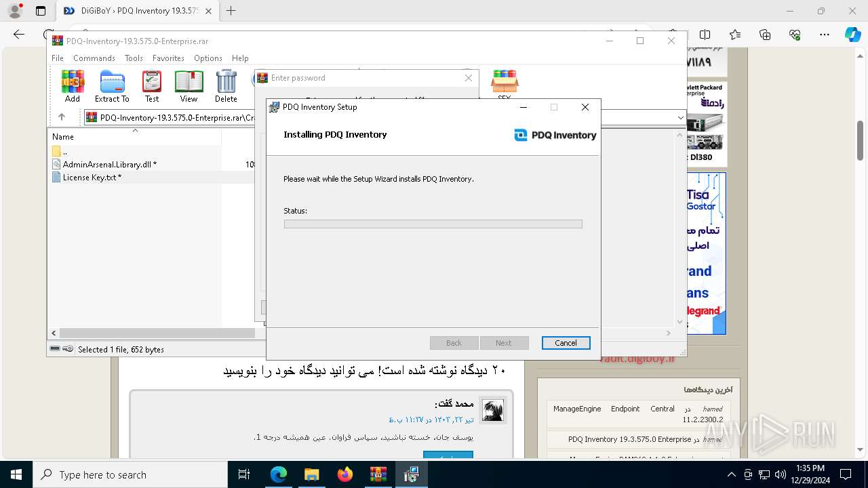Open the Windows Start menu
This screenshot has width=868, height=488.
(16, 475)
